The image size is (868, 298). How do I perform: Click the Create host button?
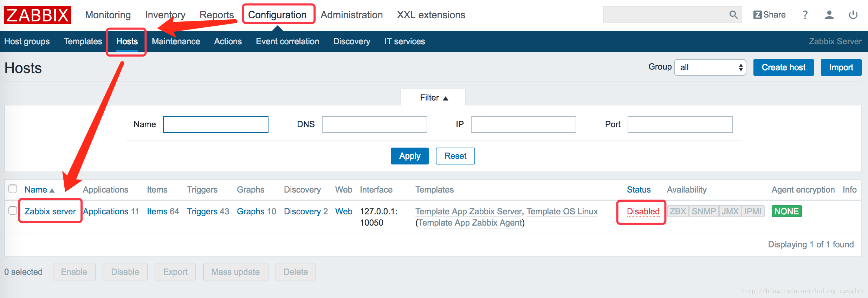coord(783,67)
